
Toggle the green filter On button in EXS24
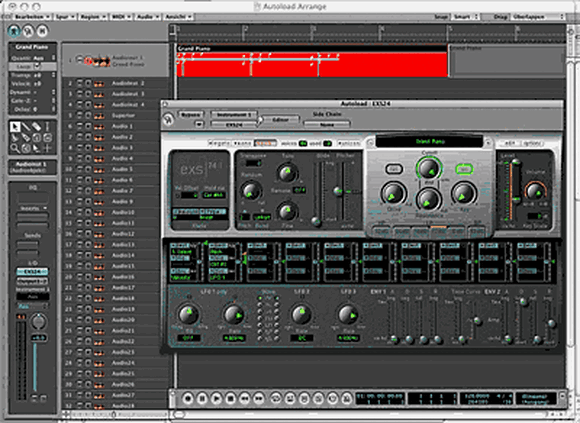[464, 169]
